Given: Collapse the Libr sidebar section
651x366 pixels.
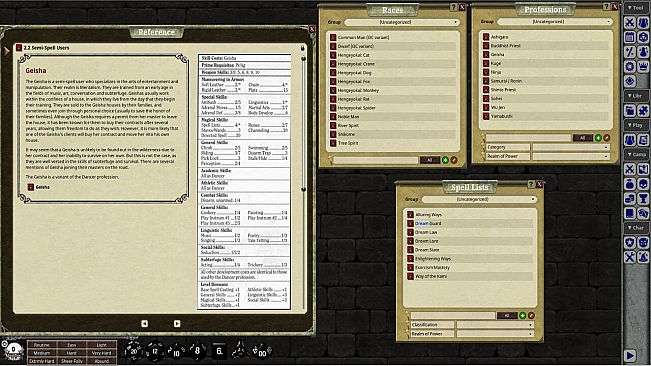Looking at the screenshot, I should click(636, 96).
